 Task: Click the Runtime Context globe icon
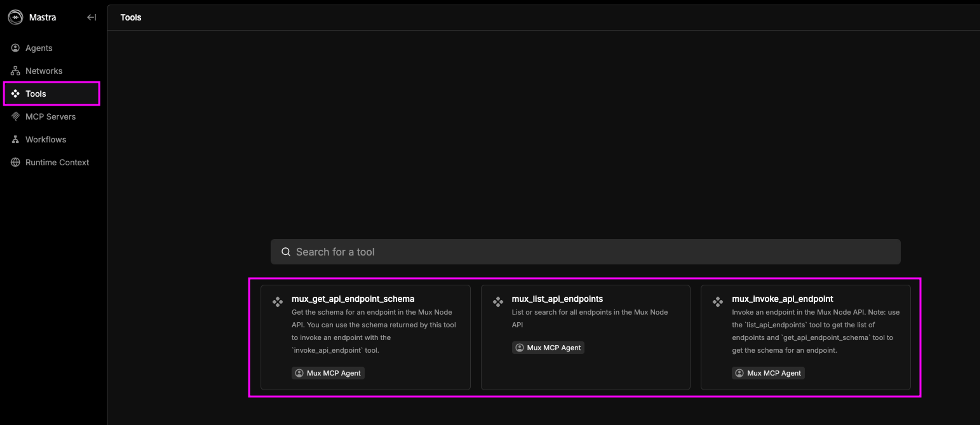[15, 162]
